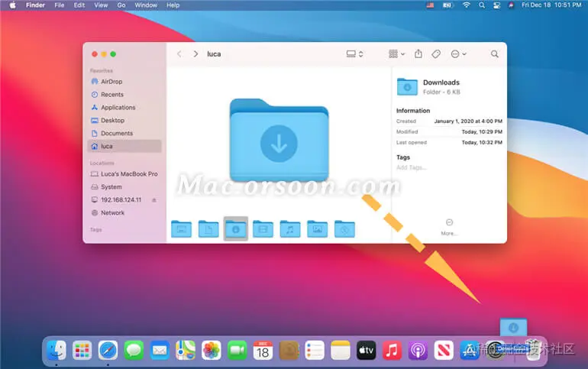
Task: Open the Edit menu
Action: pos(79,5)
